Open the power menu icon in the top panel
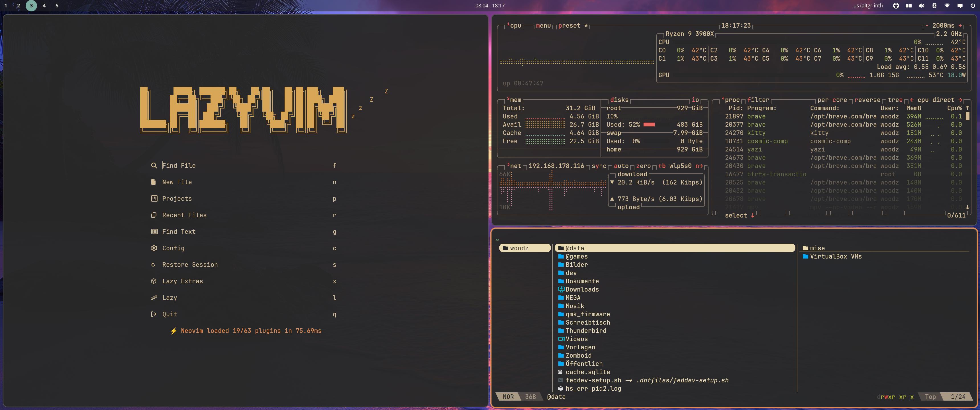The width and height of the screenshot is (980, 410). (x=972, y=6)
